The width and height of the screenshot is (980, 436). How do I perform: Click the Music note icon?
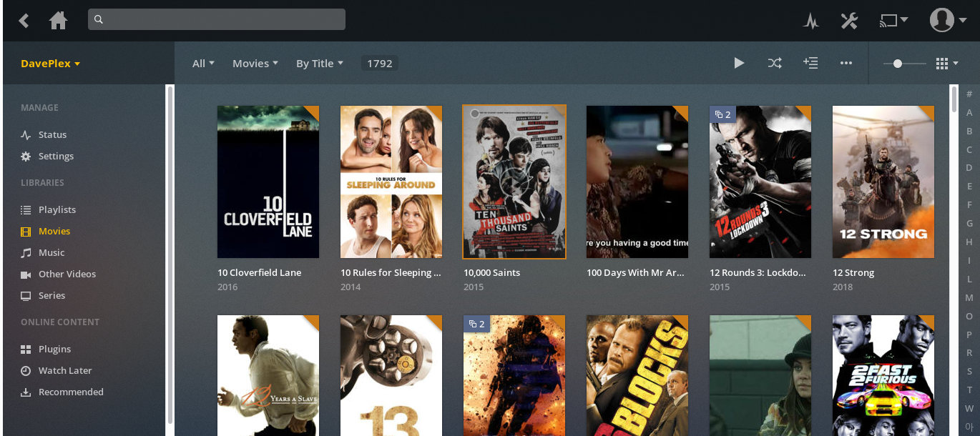click(x=26, y=252)
